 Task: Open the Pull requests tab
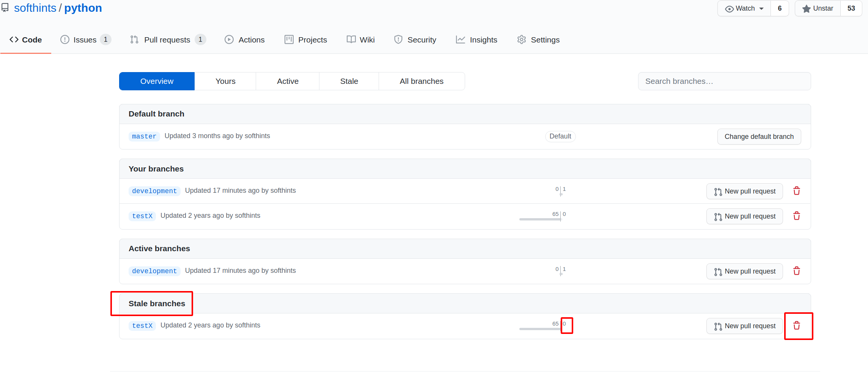[168, 40]
